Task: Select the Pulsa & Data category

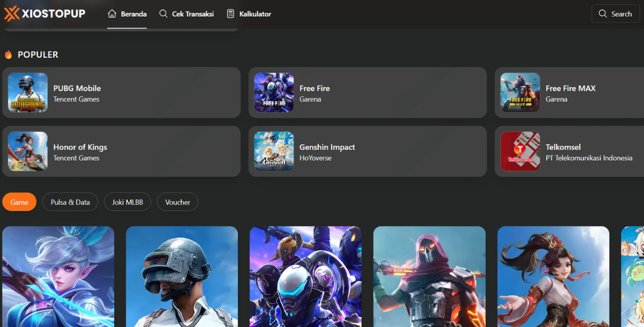Action: (x=70, y=202)
